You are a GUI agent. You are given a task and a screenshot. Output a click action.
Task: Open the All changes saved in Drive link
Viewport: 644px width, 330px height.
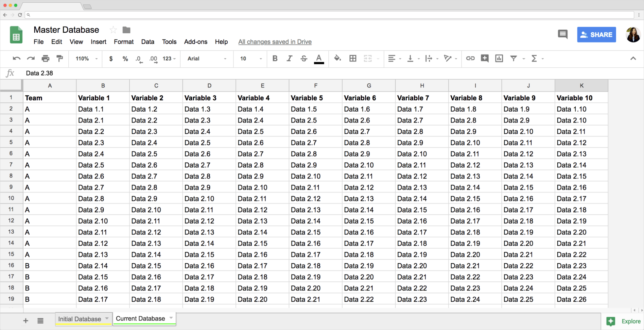pos(275,42)
